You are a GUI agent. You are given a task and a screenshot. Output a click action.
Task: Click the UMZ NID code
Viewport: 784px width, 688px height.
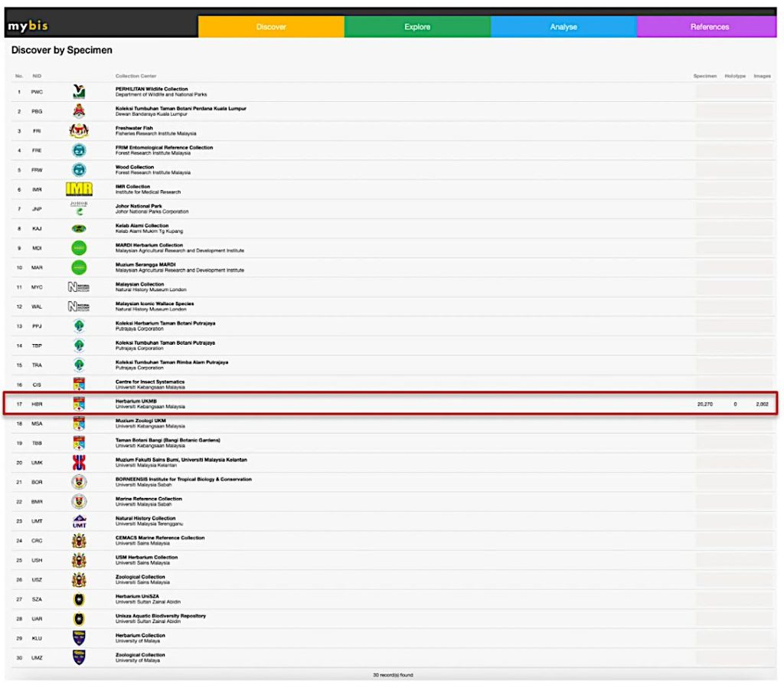point(37,658)
